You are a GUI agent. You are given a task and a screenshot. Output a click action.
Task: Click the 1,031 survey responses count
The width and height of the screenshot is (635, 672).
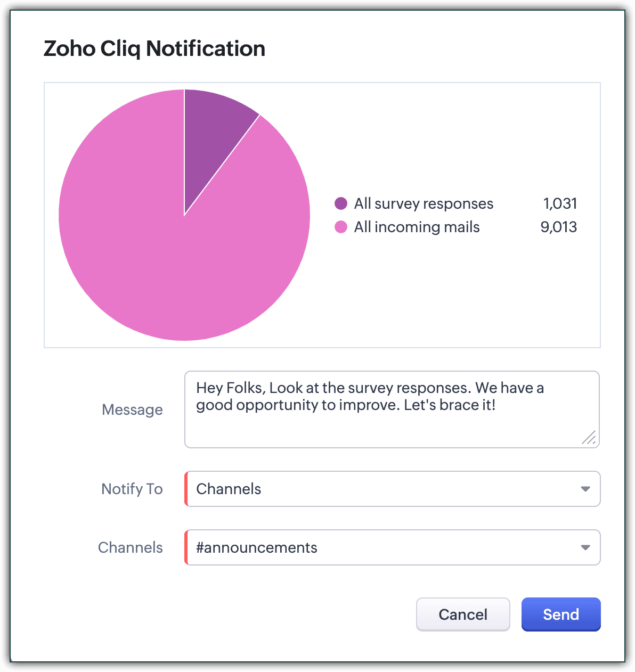560,203
